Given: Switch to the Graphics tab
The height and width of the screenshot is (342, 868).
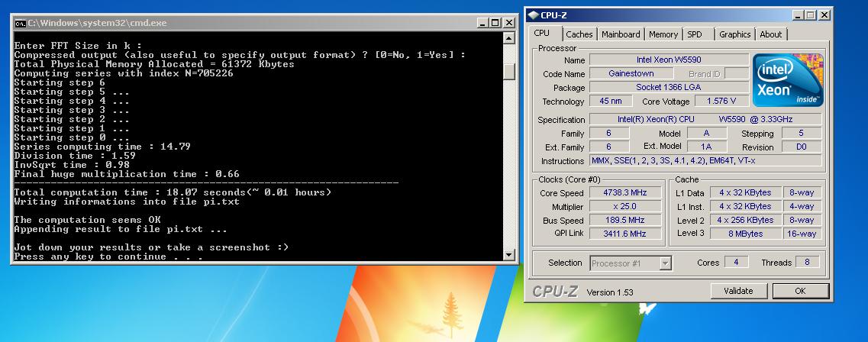Looking at the screenshot, I should (x=734, y=34).
